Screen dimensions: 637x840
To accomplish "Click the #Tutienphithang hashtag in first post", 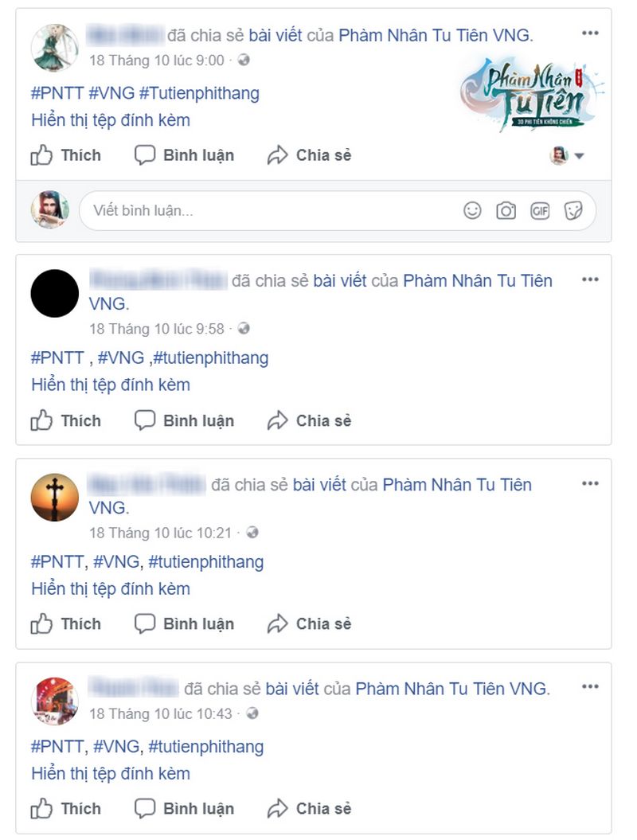I will [x=199, y=93].
